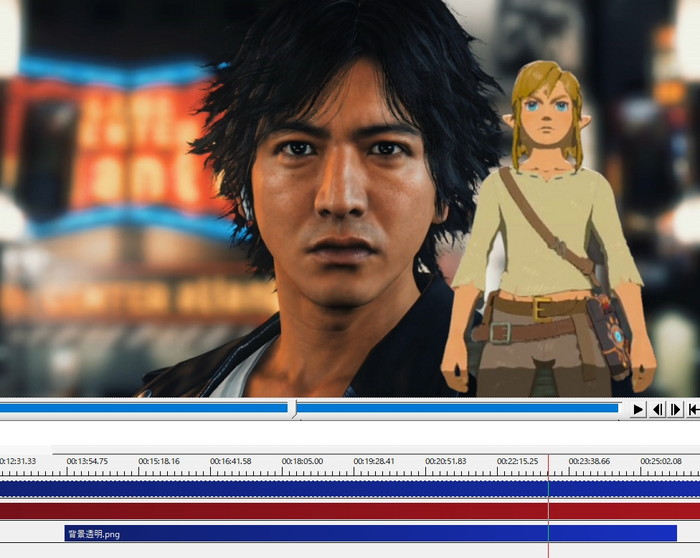Click the 00:25:02.08 mark on the ruler

(661, 461)
